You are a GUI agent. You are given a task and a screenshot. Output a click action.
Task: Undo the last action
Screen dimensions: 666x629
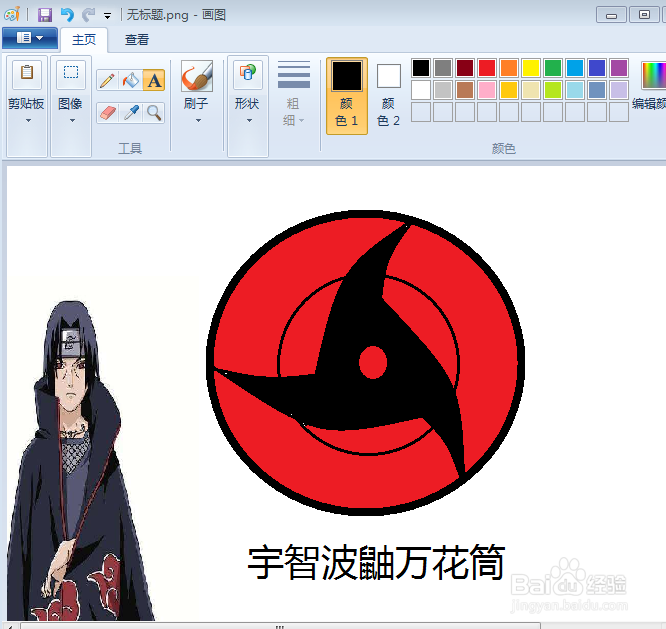pos(67,15)
